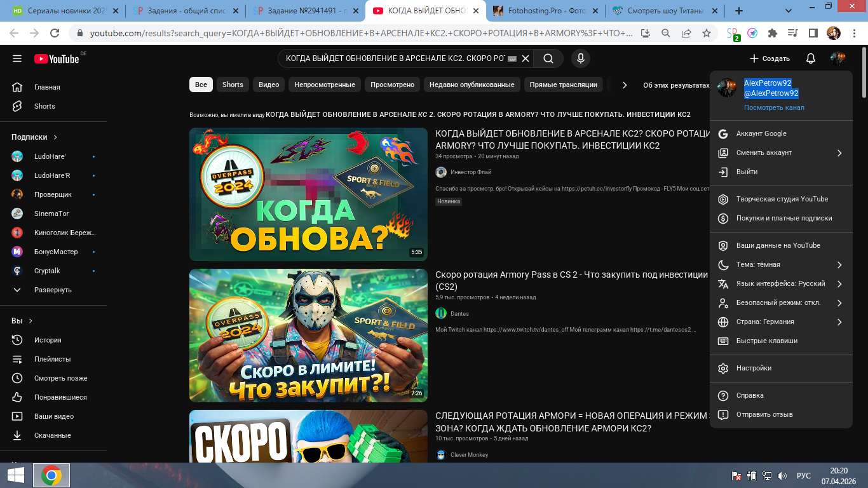Open Скачанные in the sidebar
Viewport: 868px width, 488px height.
tap(53, 435)
